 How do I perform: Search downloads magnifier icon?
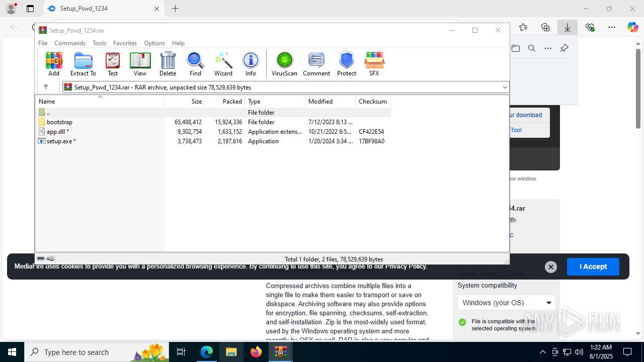532,48
